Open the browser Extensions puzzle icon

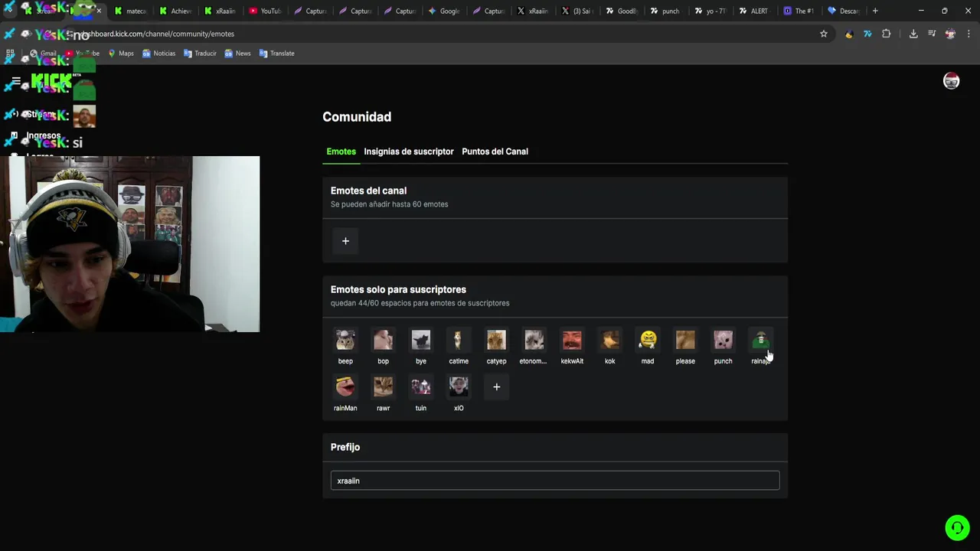tap(886, 34)
